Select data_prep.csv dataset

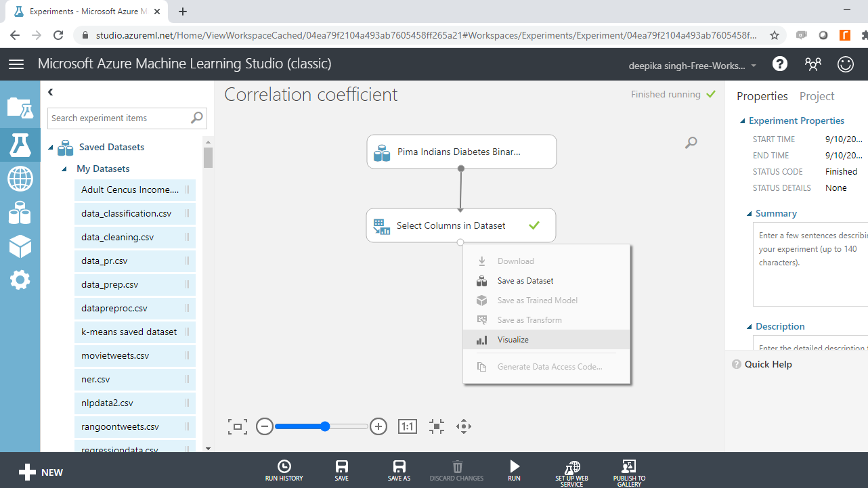(x=135, y=285)
